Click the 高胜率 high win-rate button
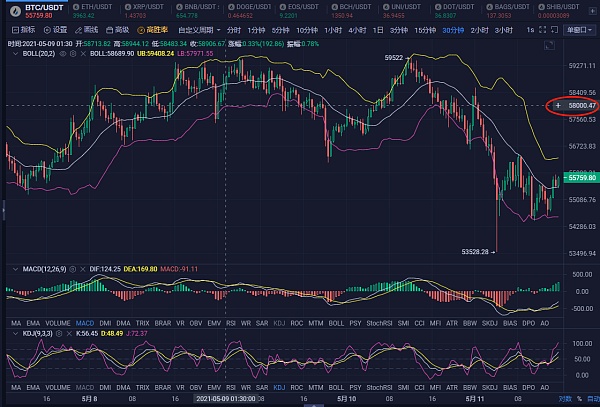This screenshot has height=407, width=600. [153, 30]
